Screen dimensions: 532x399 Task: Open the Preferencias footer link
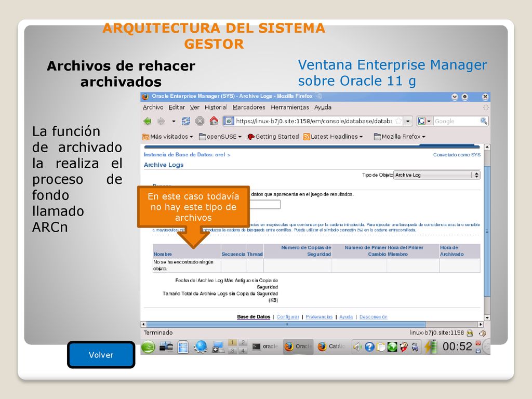319,316
